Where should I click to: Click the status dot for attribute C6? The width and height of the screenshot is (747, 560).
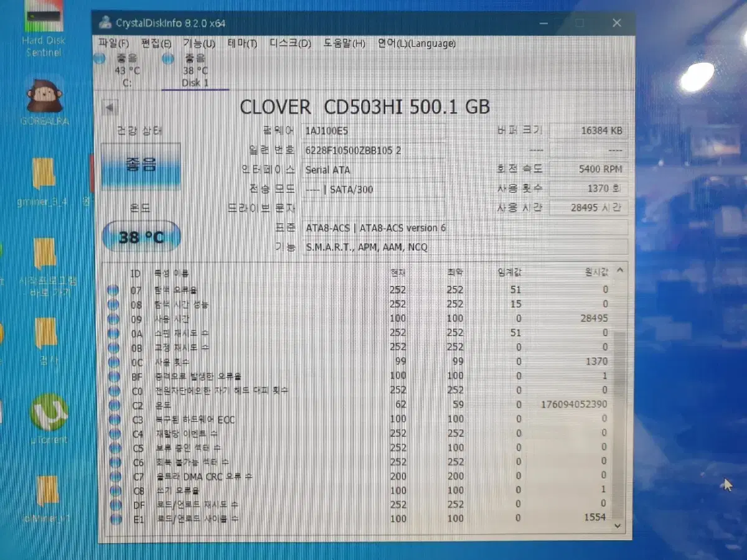coord(114,462)
